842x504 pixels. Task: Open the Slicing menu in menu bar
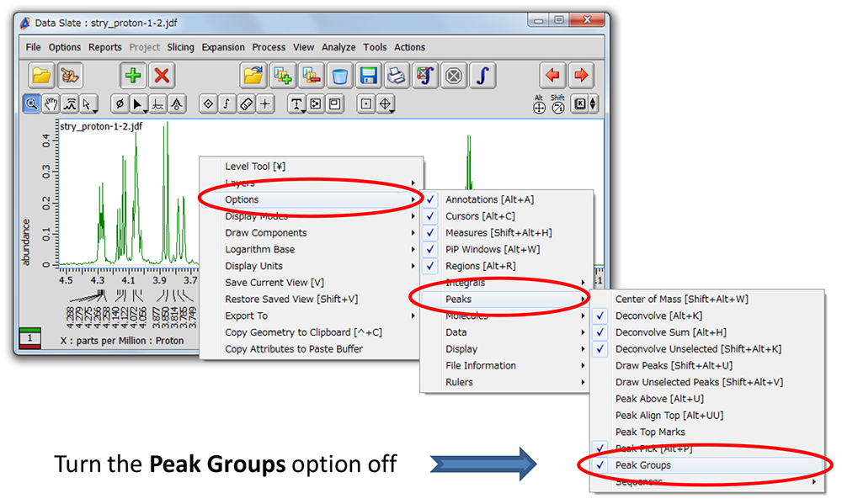pyautogui.click(x=180, y=48)
